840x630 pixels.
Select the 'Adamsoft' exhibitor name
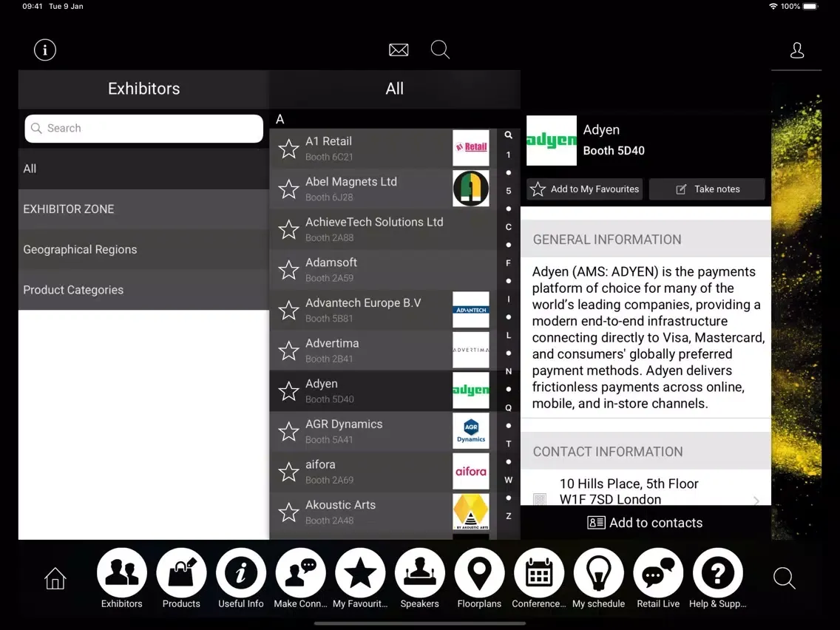tap(331, 262)
